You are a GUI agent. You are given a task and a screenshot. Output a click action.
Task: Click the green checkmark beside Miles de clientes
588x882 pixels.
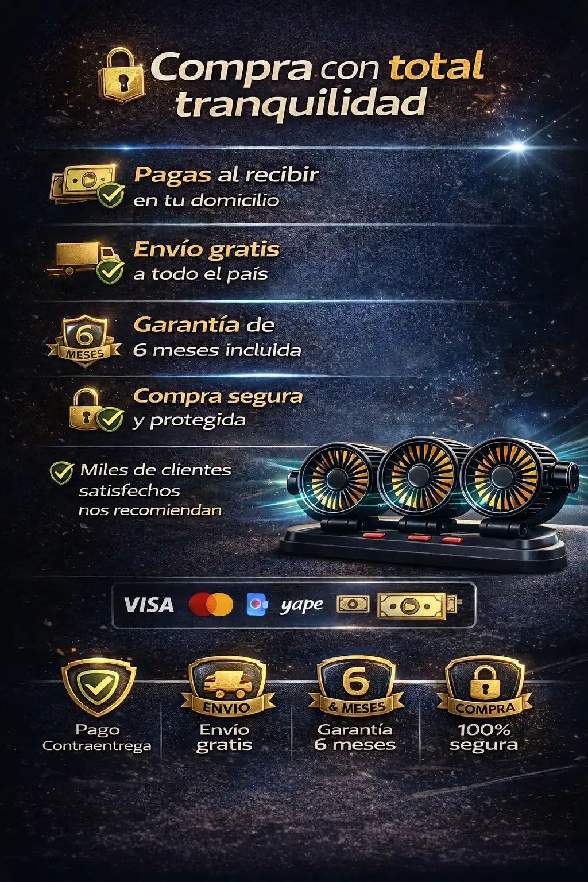point(61,472)
